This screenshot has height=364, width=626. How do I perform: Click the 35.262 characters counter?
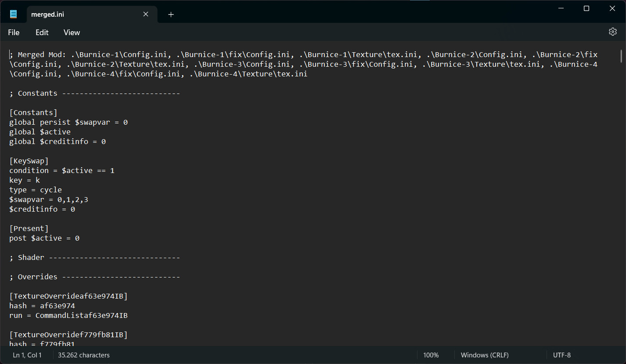pos(83,355)
